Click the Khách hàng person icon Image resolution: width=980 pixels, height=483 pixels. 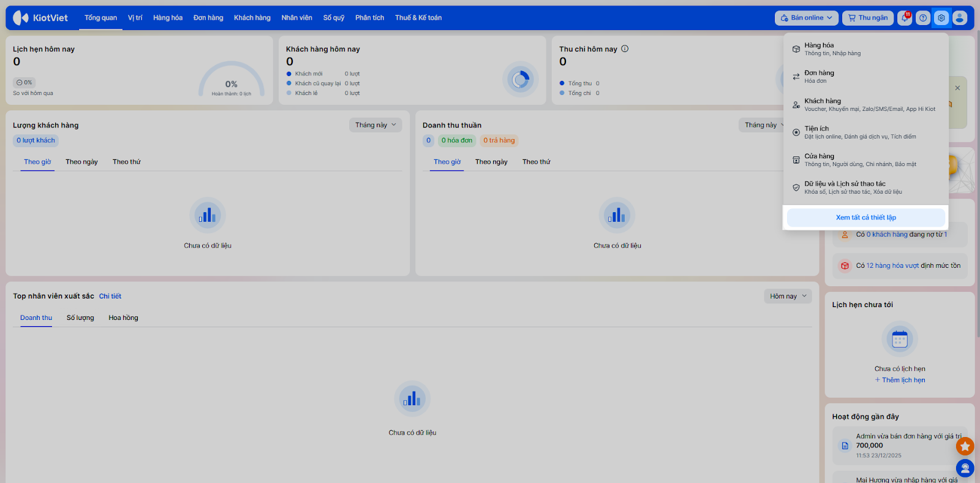coord(796,105)
